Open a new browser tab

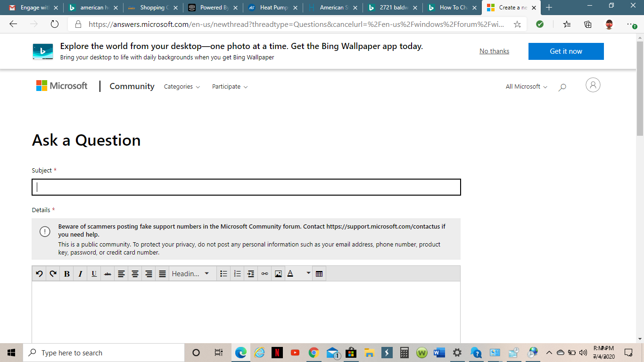[549, 8]
